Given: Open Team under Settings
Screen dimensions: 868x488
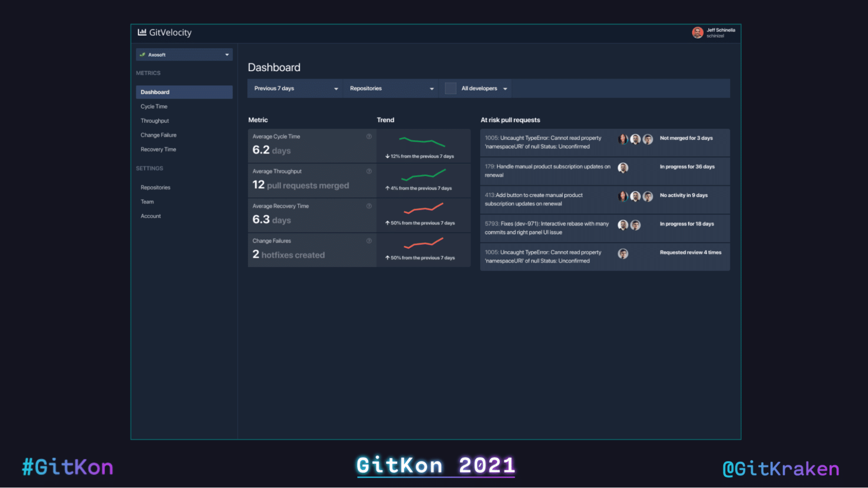Looking at the screenshot, I should tap(147, 201).
